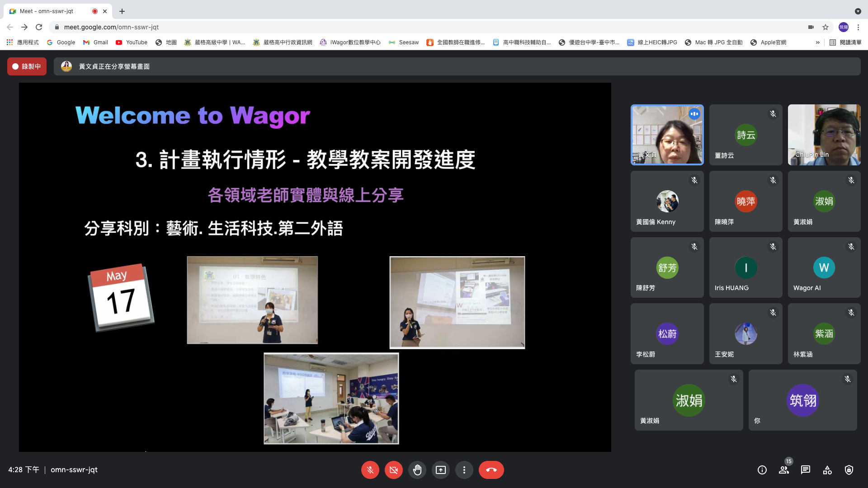The height and width of the screenshot is (488, 868).
Task: Bookmark this page with star icon
Action: (826, 27)
